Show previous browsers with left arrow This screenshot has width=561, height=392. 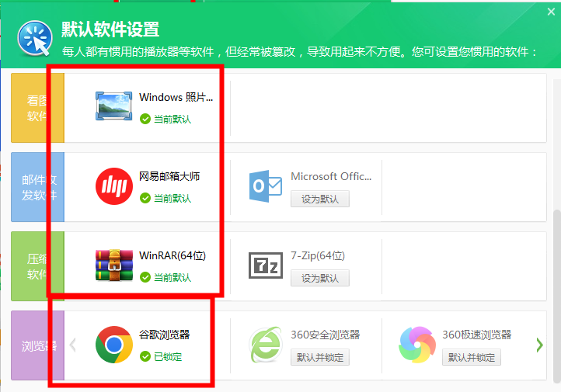[x=72, y=345]
